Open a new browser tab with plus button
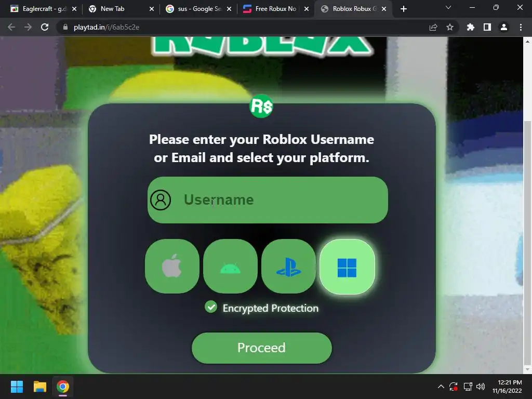 coord(403,9)
